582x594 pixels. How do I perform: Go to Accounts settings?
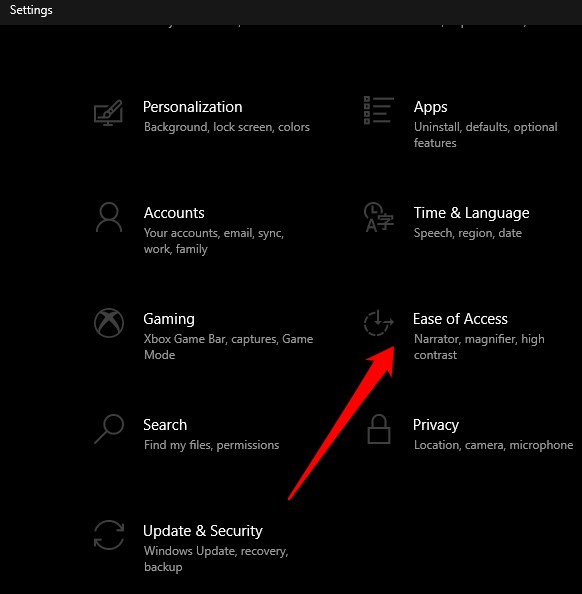tap(174, 213)
